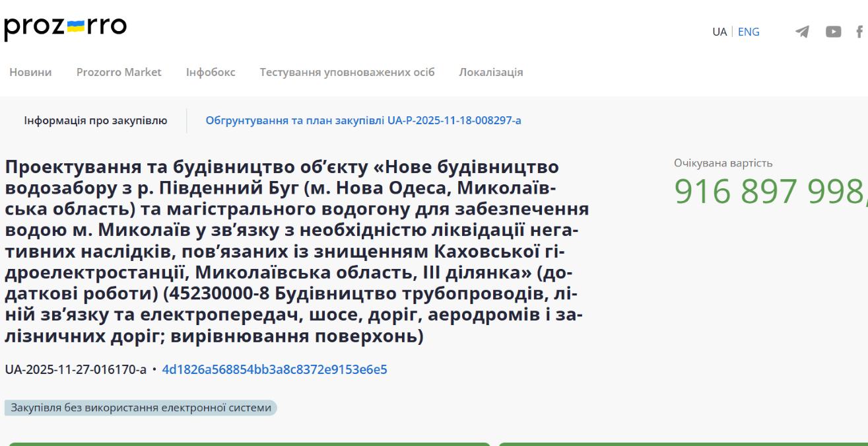
Task: Click the tender ID UA-2025-11-27-016170-a
Action: [76, 369]
